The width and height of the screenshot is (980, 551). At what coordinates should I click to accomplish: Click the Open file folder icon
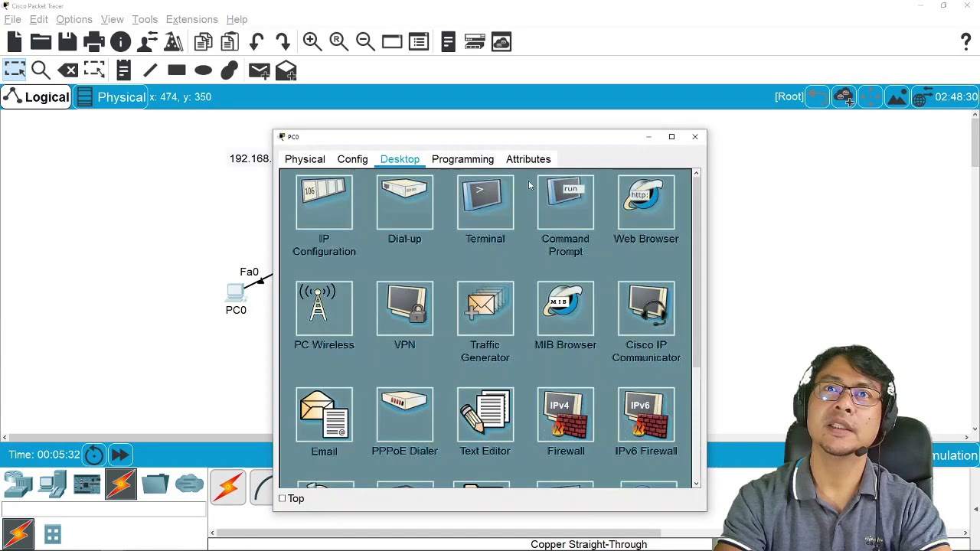click(41, 42)
